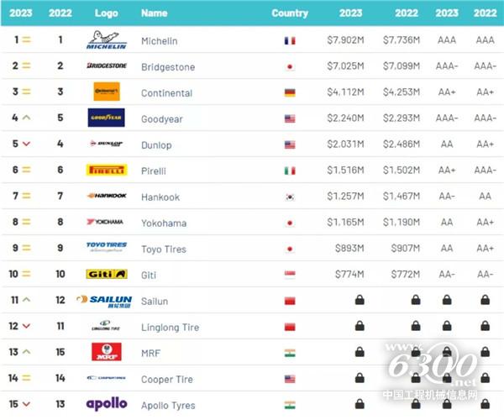504x420 pixels.
Task: Click the lock icon in Sailun's 2023 value column
Action: (x=360, y=301)
